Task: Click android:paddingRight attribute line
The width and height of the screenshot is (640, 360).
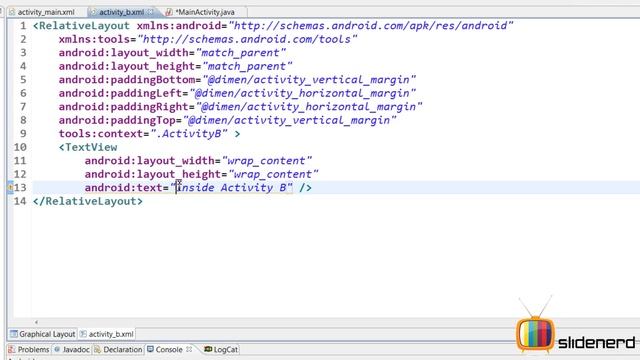Action: point(240,107)
